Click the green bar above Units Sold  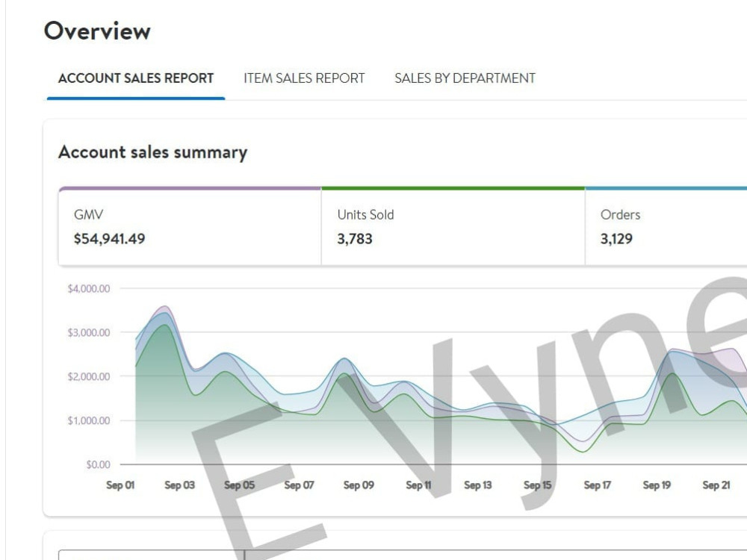click(x=453, y=189)
